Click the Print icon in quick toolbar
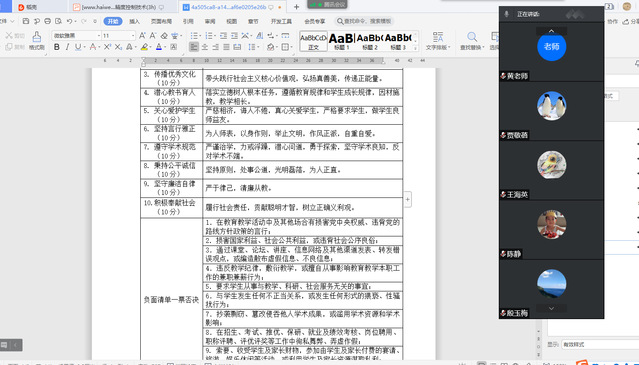 coord(47,21)
